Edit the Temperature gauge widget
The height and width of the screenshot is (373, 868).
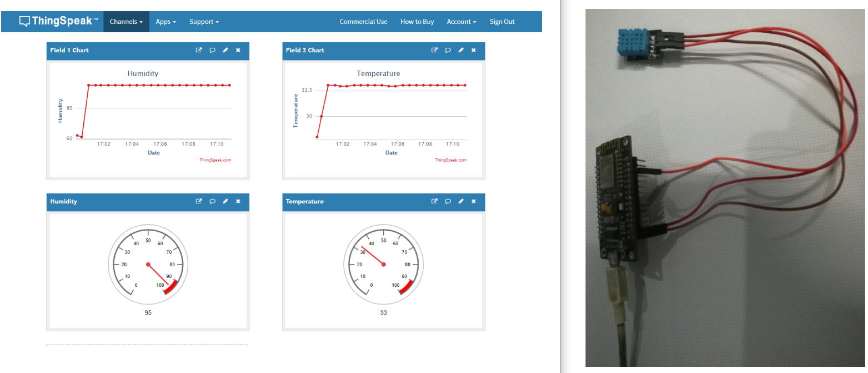[x=461, y=201]
